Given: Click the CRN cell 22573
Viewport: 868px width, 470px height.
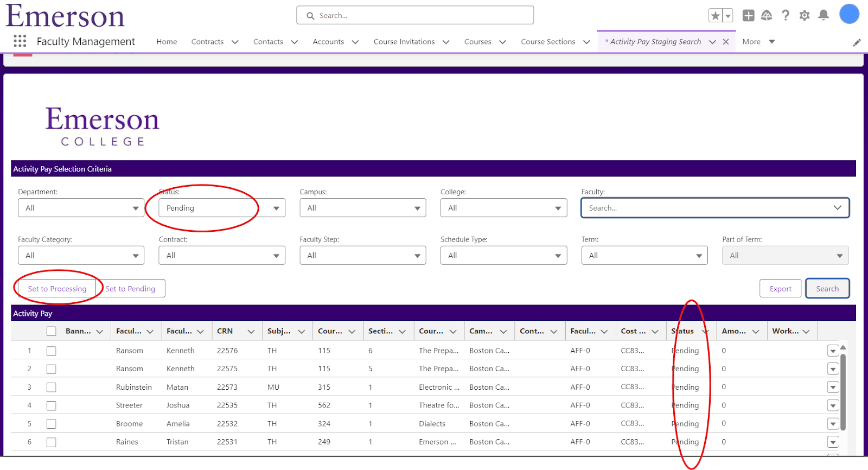Looking at the screenshot, I should click(x=227, y=388).
